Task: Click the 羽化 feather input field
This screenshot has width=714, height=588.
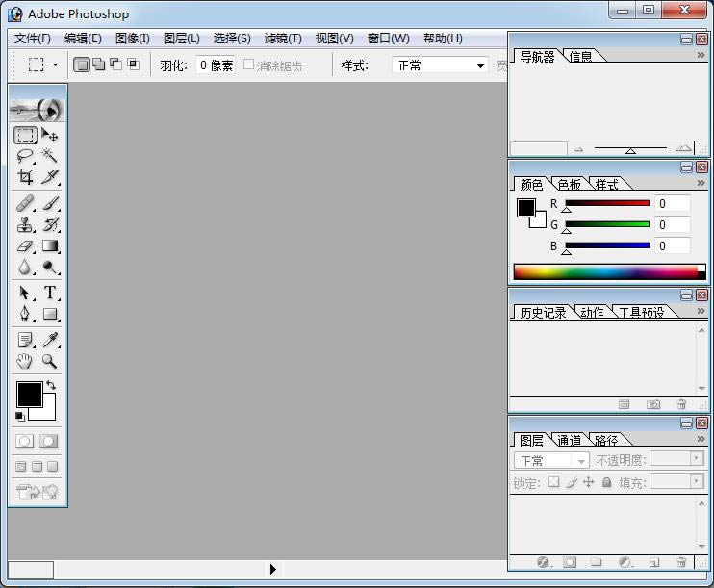Action: (x=216, y=65)
